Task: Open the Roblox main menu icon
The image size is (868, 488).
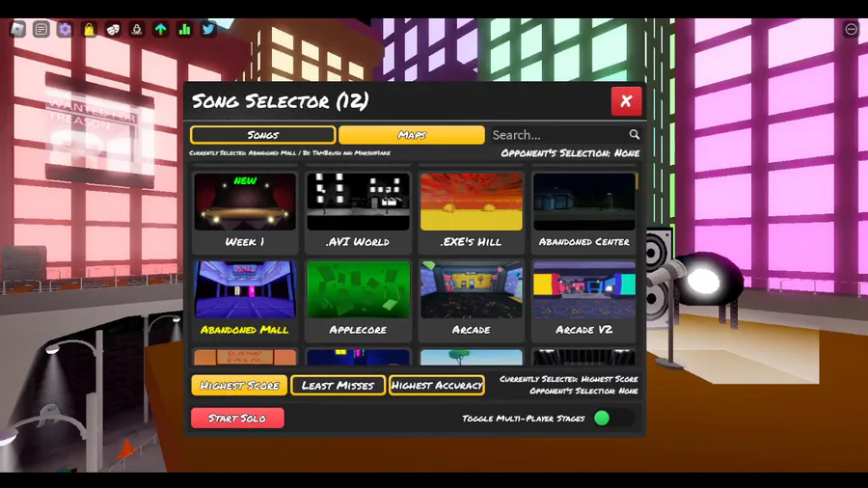Action: (17, 29)
